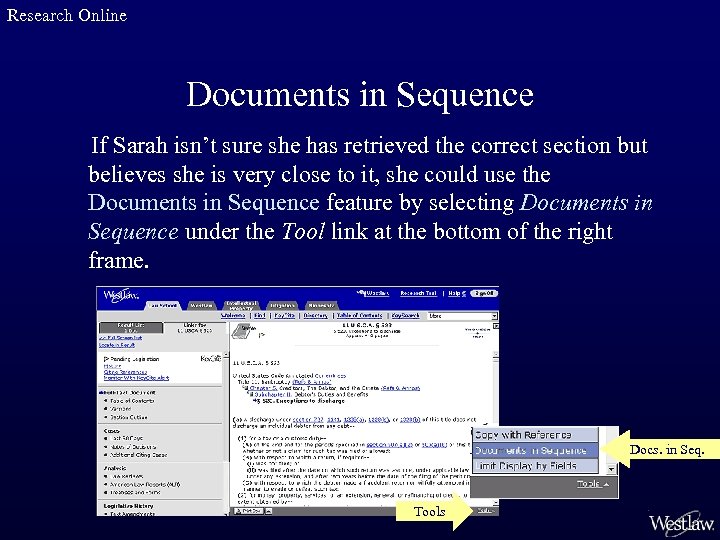This screenshot has height=540, width=720.
Task: Switch to the Intellectual Property tab
Action: tap(242, 305)
